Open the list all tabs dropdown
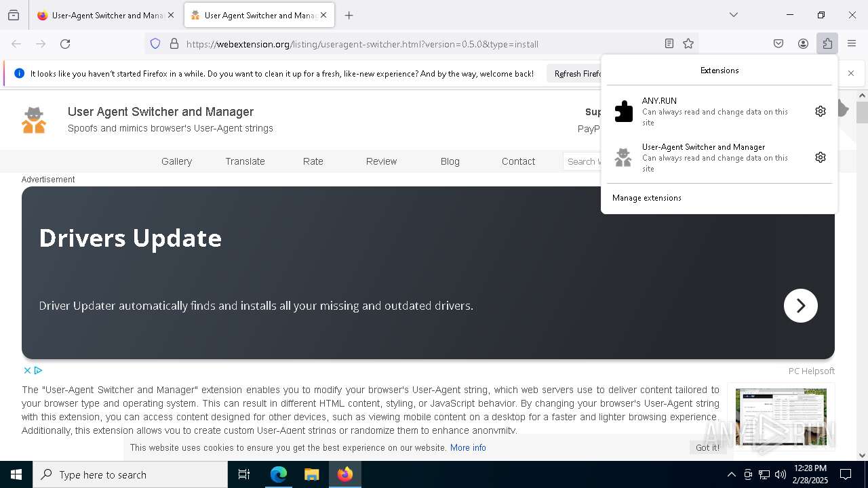The image size is (868, 488). click(734, 15)
